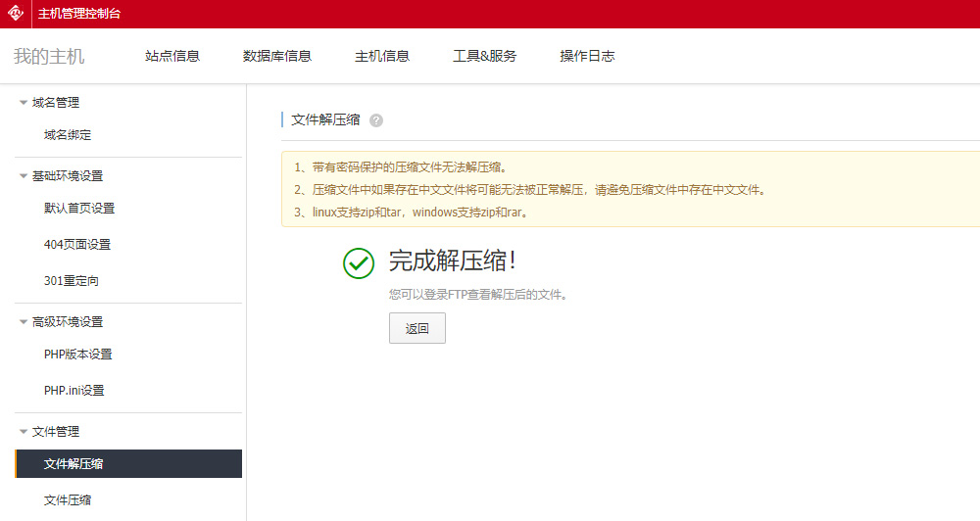
Task: Select 域名绑定 in the sidebar
Action: click(68, 135)
